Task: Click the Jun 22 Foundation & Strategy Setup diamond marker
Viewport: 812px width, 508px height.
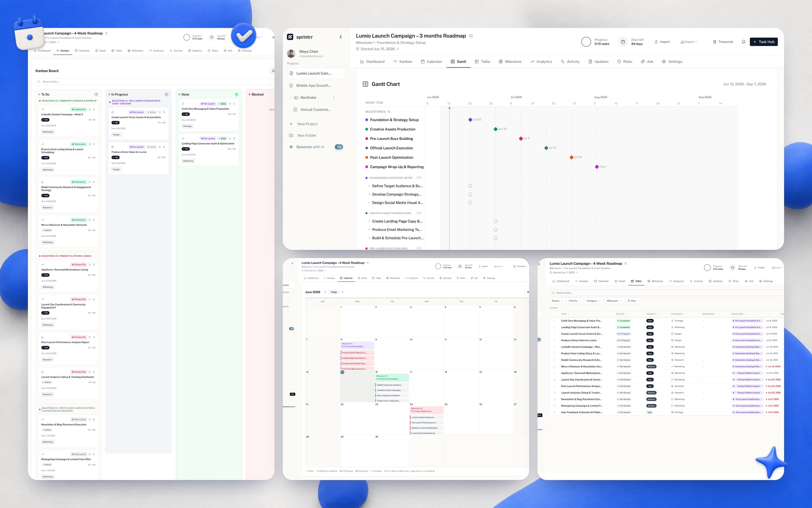Action: (470, 120)
